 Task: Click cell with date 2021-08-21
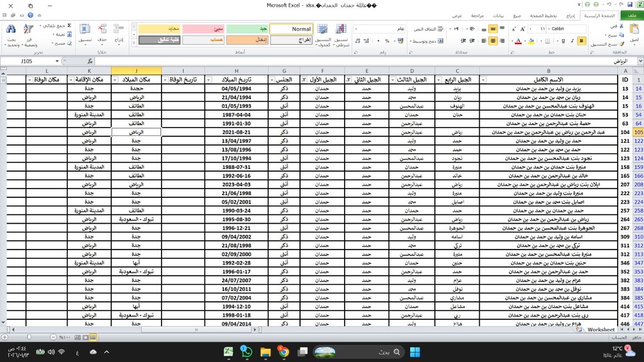coord(236,132)
